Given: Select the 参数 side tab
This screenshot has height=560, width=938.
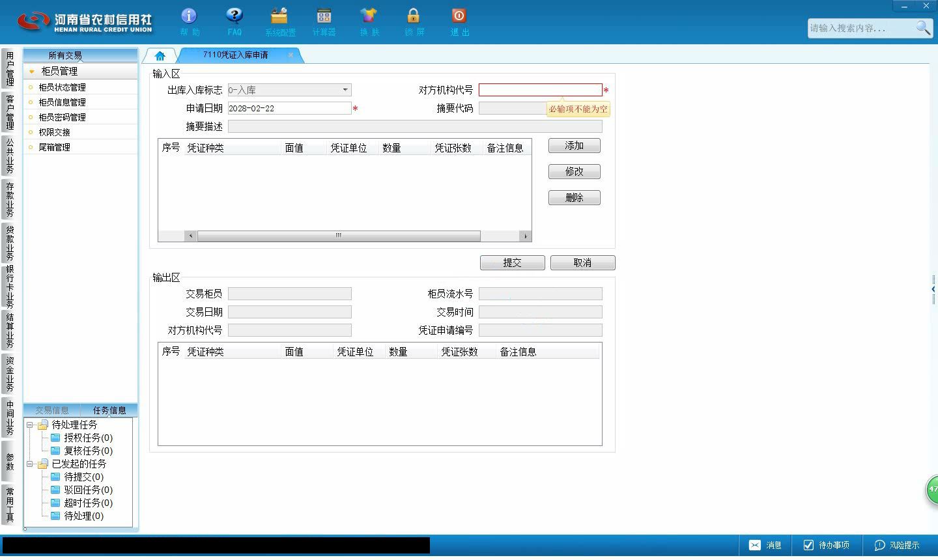Looking at the screenshot, I should pyautogui.click(x=10, y=461).
